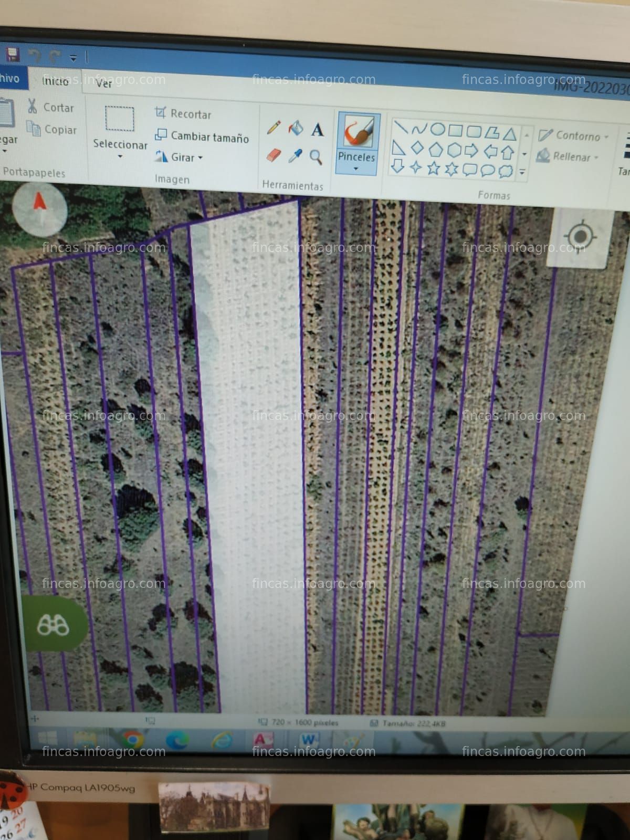Open the Contorno outline dropdown
Image resolution: width=630 pixels, height=840 pixels.
point(573,136)
